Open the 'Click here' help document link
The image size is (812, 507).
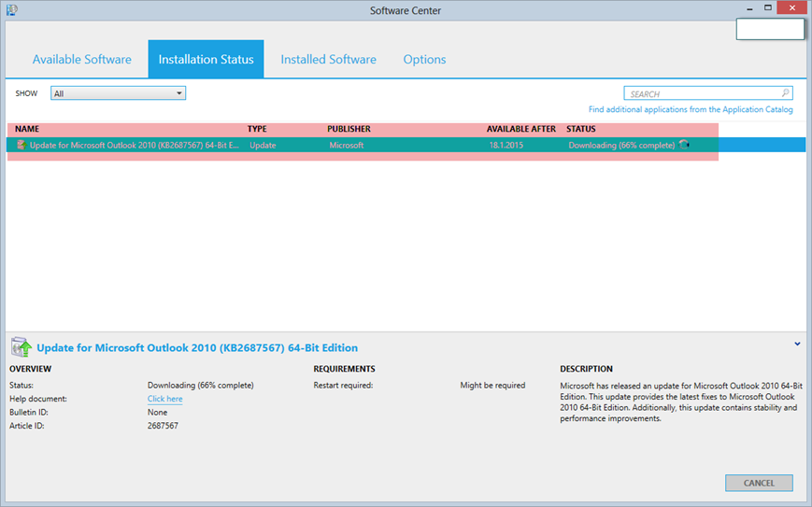(164, 399)
